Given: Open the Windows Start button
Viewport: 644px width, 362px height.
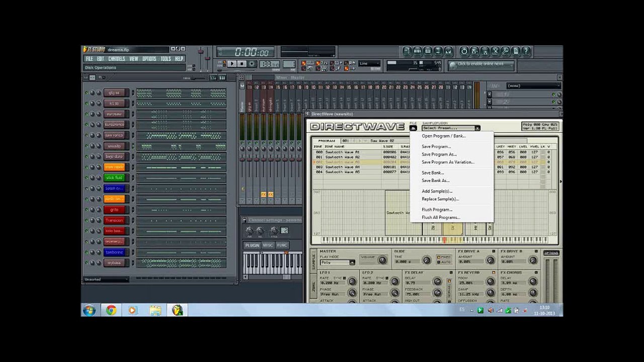Looking at the screenshot, I should 89,310.
